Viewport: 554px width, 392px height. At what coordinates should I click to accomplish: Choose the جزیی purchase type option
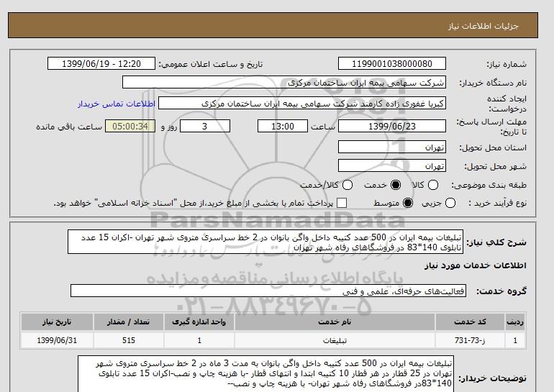450,203
